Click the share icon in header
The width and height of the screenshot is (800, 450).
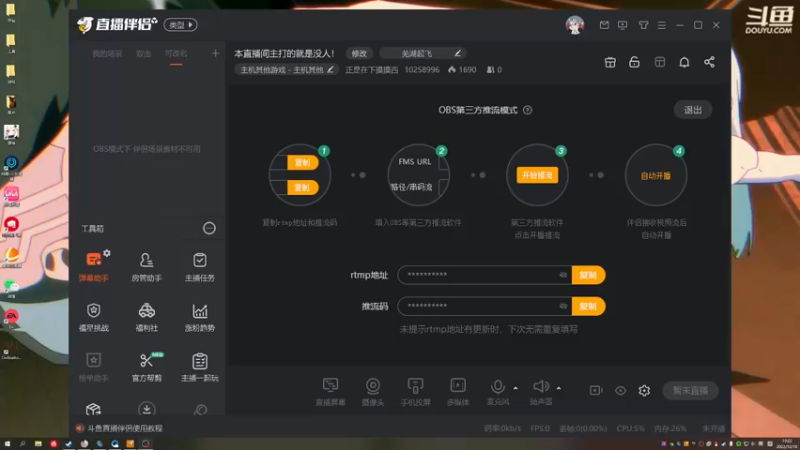709,62
